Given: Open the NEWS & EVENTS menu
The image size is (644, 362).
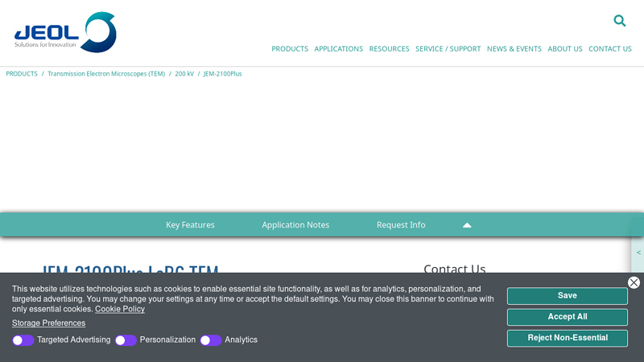Looking at the screenshot, I should tap(514, 49).
